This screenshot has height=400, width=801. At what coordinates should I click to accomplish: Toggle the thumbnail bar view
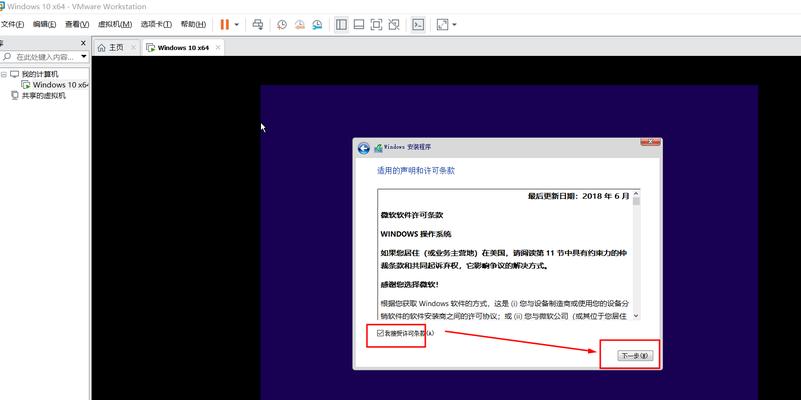(359, 25)
